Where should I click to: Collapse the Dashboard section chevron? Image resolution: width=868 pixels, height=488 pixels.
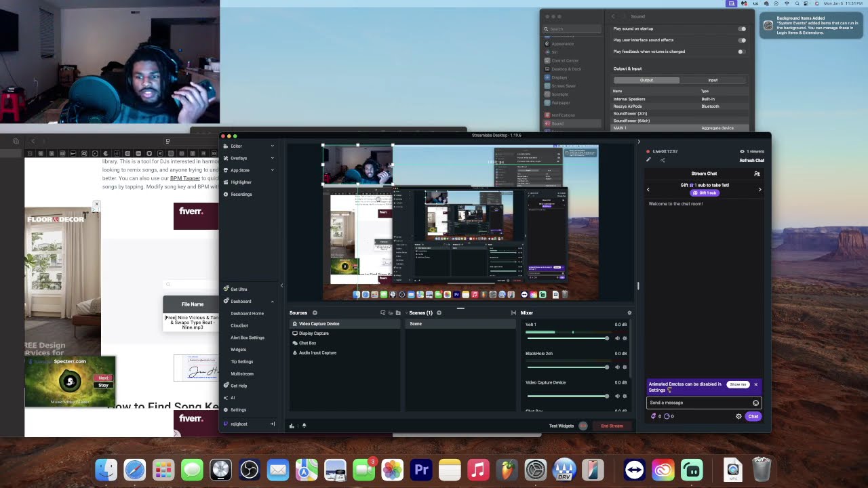coord(273,302)
